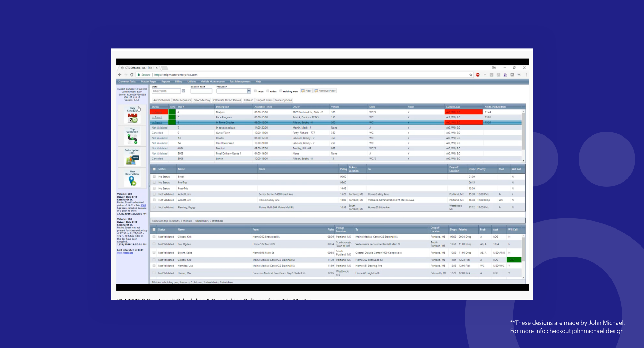Open the More Options menu button
644x348 pixels.
[x=283, y=100]
